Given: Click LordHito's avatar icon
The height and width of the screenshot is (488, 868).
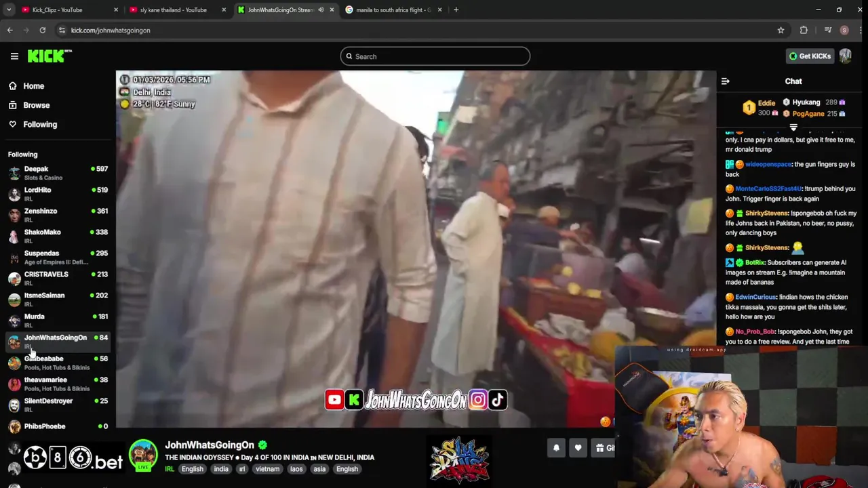Looking at the screenshot, I should pyautogui.click(x=14, y=194).
